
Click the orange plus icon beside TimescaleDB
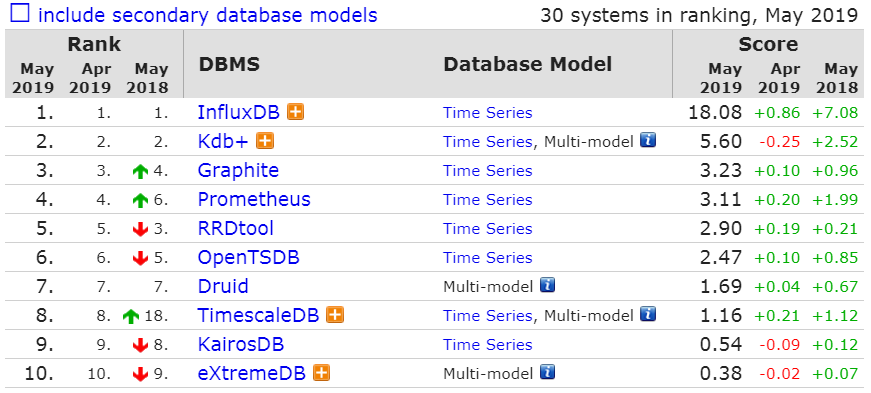pos(335,315)
